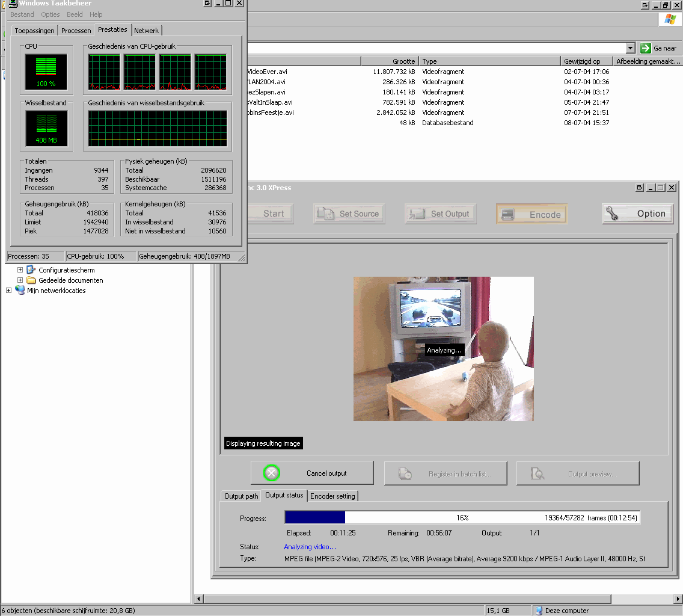Image resolution: width=683 pixels, height=616 pixels.
Task: Click the Deze computer status bar icon
Action: click(539, 611)
